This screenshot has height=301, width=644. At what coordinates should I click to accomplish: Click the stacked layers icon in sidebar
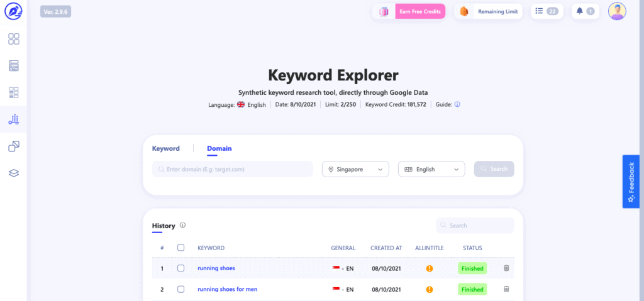[14, 173]
